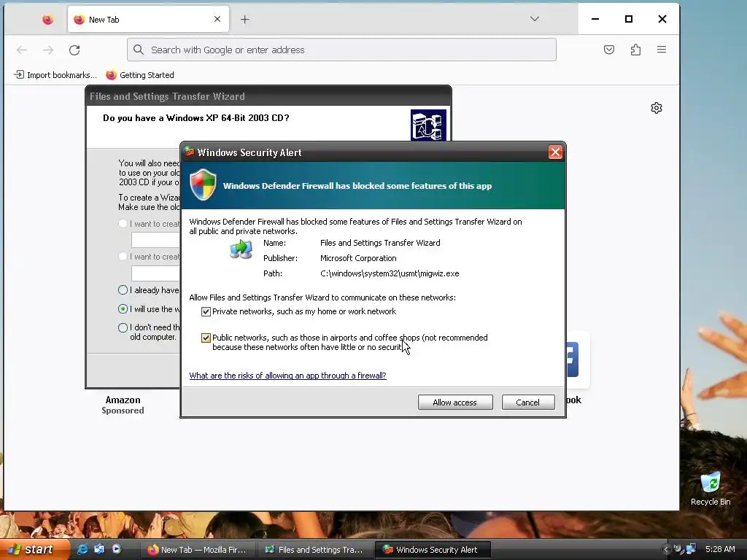Cancel the Windows Security Alert
Viewport: 747px width, 560px height.
[x=528, y=402]
